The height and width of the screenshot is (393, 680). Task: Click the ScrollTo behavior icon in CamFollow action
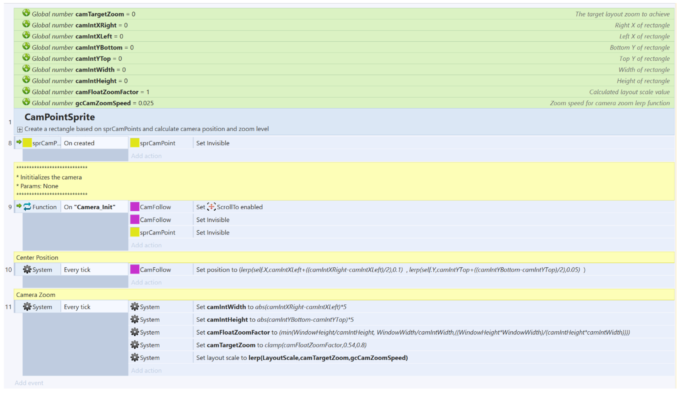point(211,206)
